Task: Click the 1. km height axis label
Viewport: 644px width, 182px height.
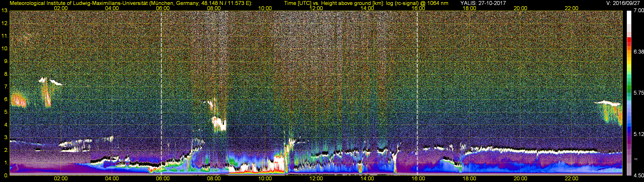Action: [x=6, y=163]
